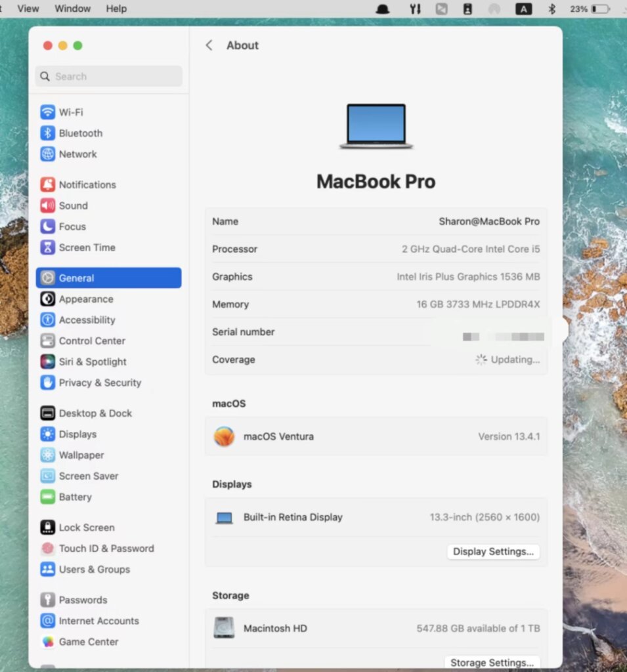Open Screen Time settings icon
This screenshot has height=672, width=627.
tap(47, 247)
